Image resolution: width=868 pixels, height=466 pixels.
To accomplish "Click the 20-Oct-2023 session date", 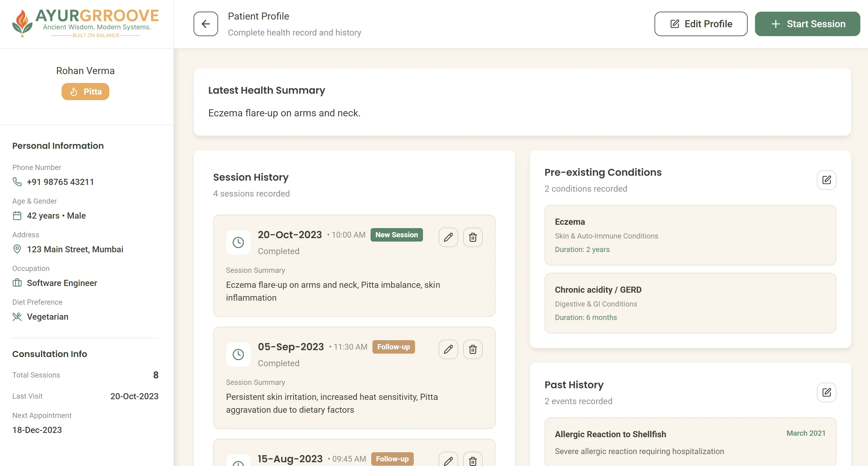I will tap(290, 235).
